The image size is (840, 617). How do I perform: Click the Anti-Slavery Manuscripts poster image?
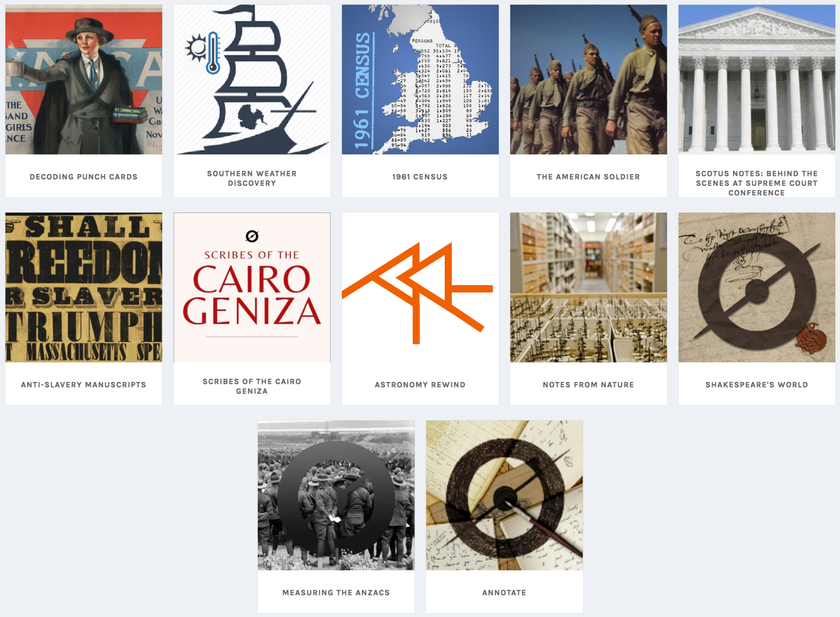tap(84, 287)
